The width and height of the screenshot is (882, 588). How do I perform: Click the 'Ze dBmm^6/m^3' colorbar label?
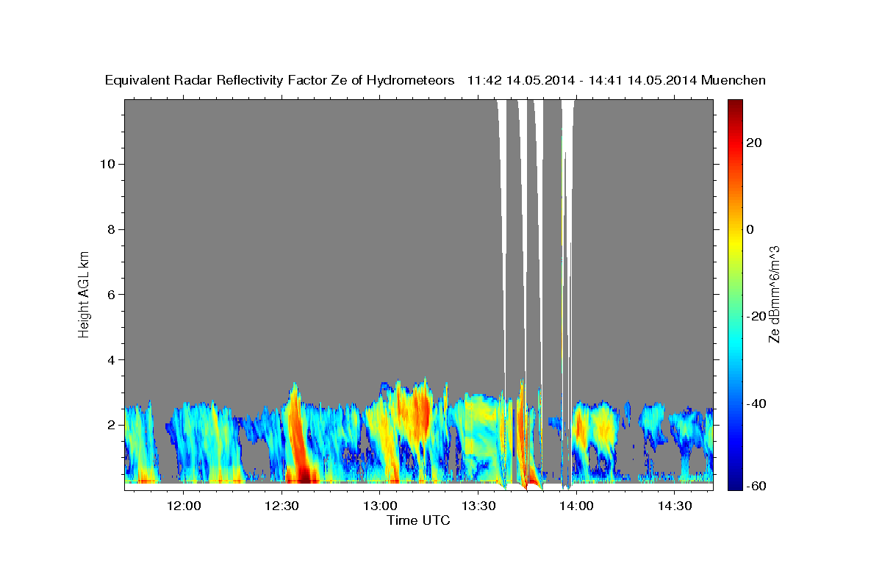pyautogui.click(x=774, y=295)
